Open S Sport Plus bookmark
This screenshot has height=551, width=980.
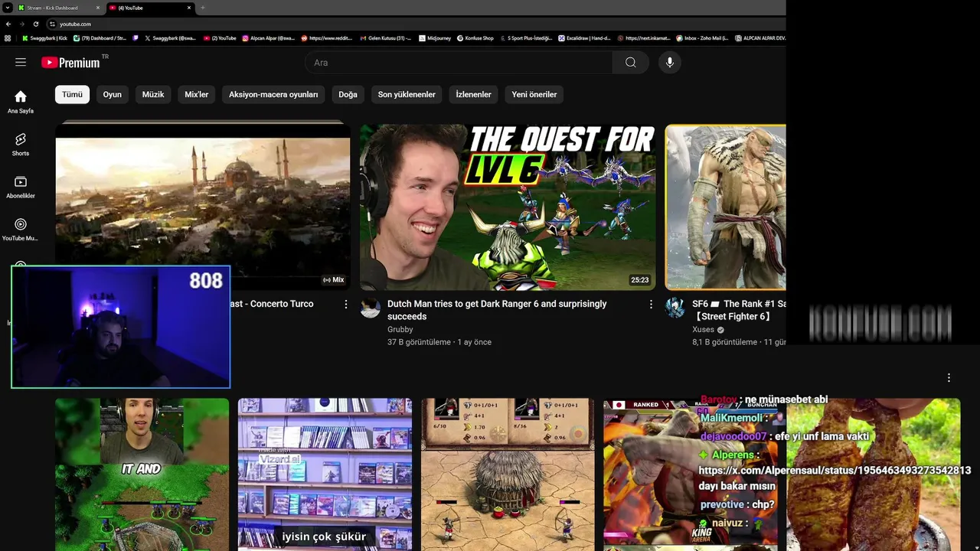[526, 37]
